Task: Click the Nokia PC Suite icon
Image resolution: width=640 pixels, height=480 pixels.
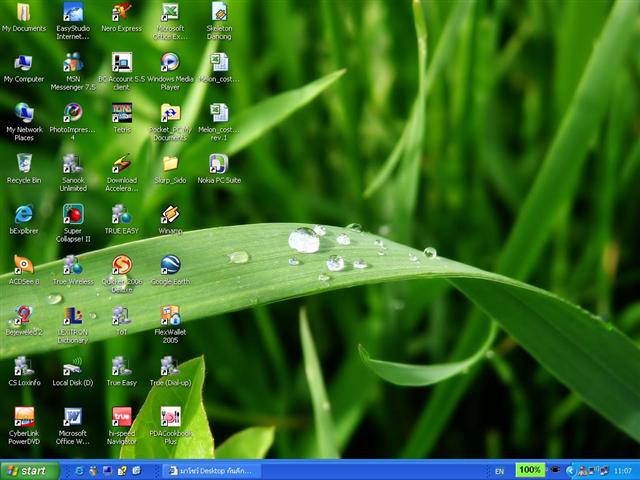Action: click(219, 164)
